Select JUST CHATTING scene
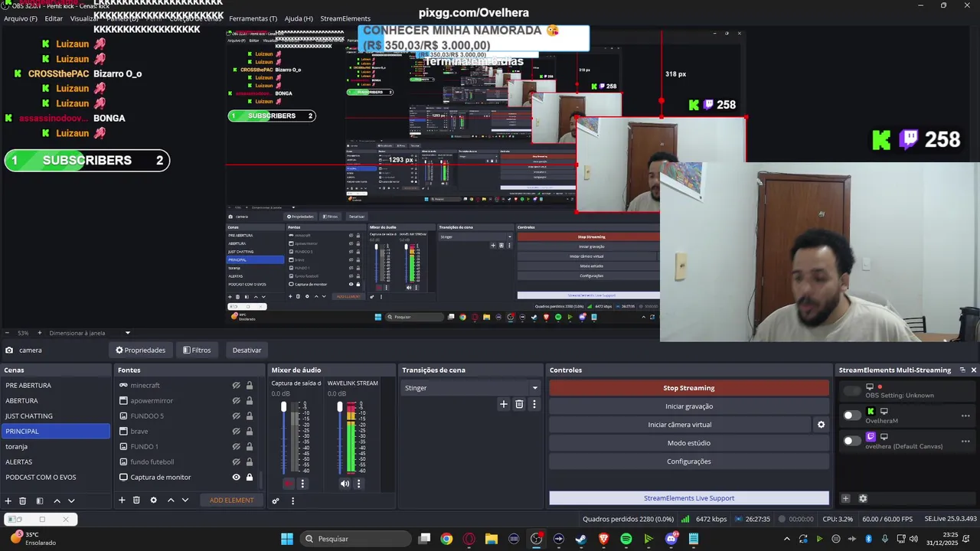This screenshot has width=980, height=551. pos(55,416)
